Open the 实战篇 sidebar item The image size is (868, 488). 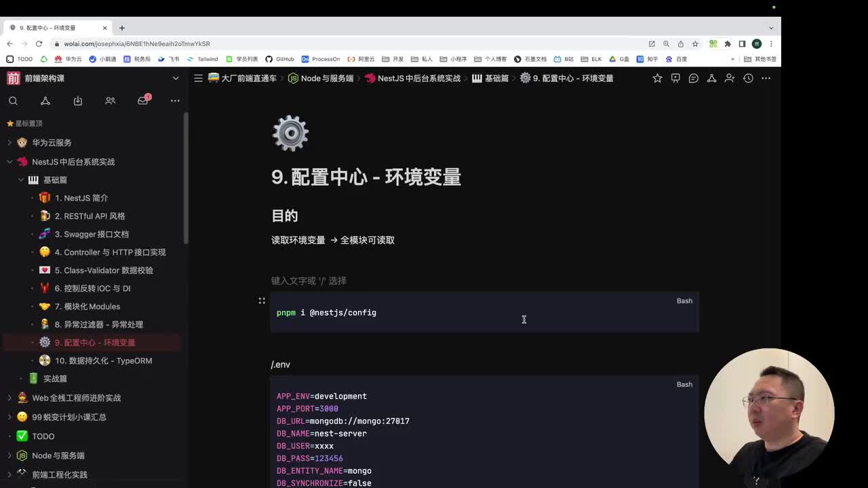click(55, 379)
